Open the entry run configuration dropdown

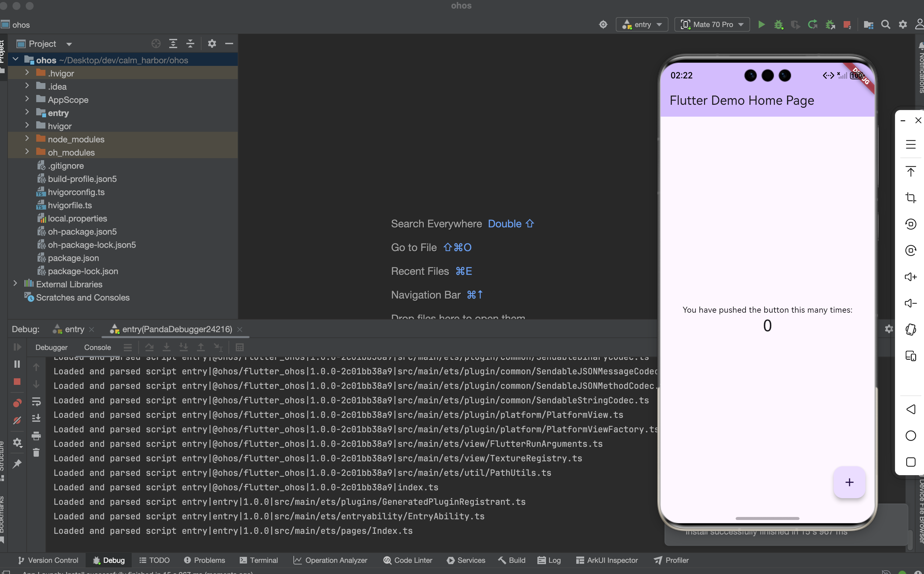pyautogui.click(x=642, y=25)
